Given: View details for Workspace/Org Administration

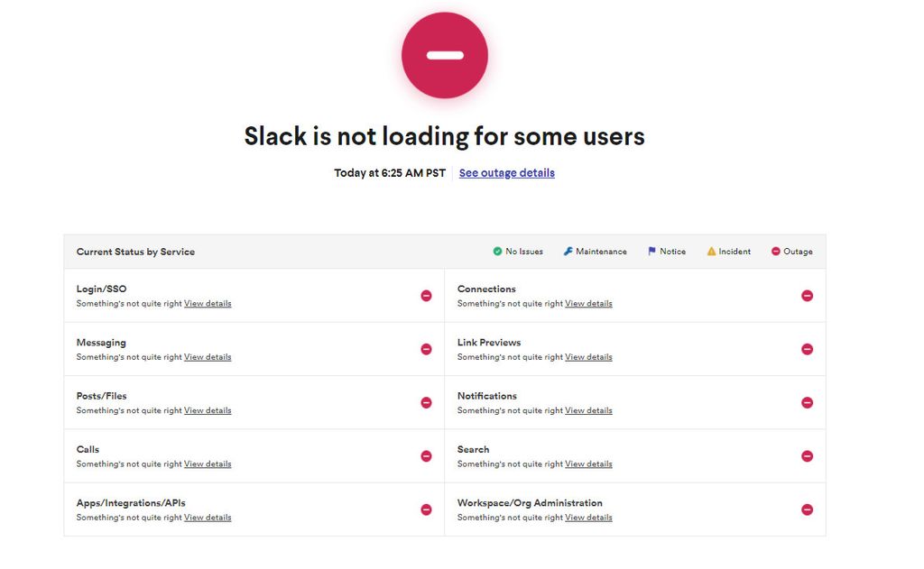Looking at the screenshot, I should pos(588,517).
